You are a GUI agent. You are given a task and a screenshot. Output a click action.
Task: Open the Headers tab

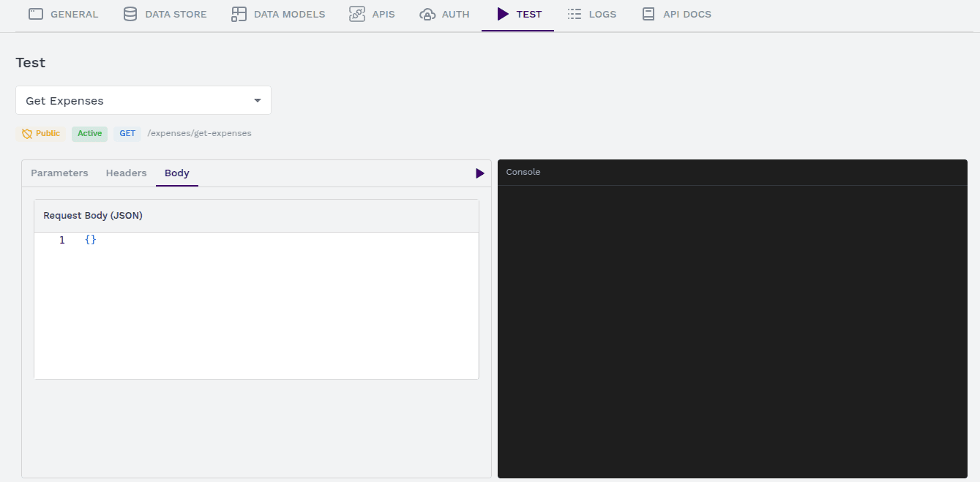click(x=126, y=173)
